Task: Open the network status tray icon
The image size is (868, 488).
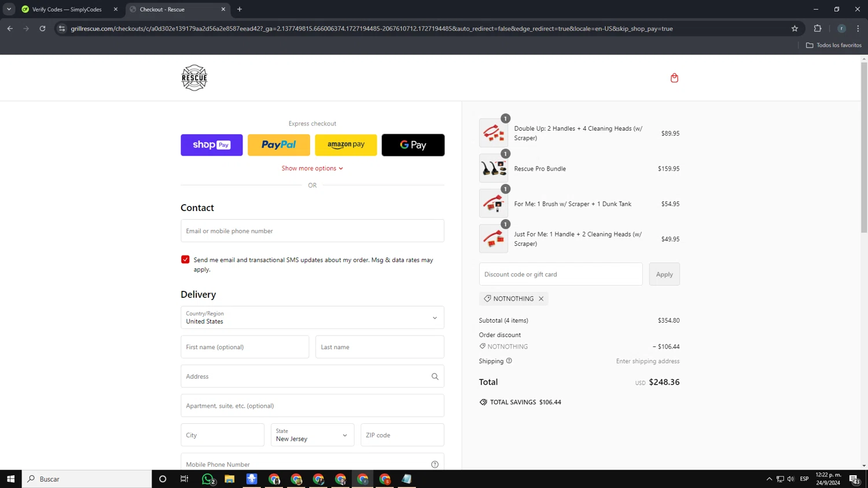Action: click(780, 479)
